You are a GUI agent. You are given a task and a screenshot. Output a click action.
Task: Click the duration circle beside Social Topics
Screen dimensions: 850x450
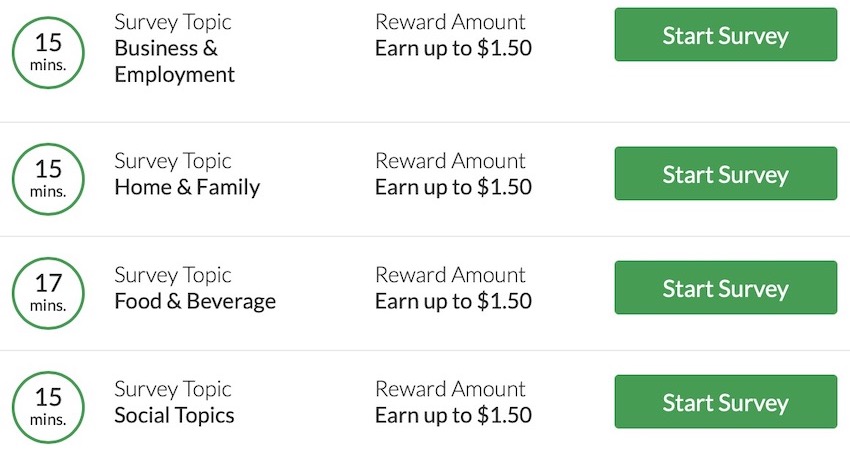49,407
